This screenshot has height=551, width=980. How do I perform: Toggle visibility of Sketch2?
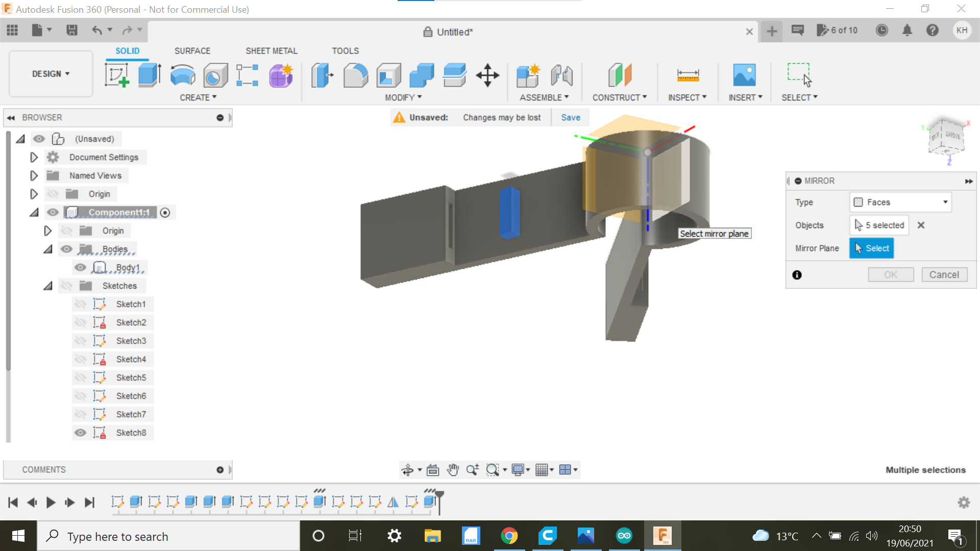pyautogui.click(x=80, y=322)
